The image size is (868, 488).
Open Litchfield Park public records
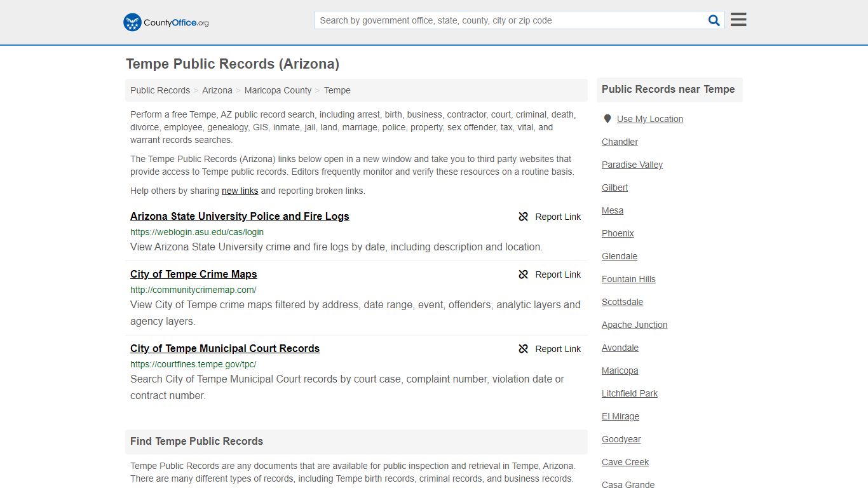pos(630,393)
